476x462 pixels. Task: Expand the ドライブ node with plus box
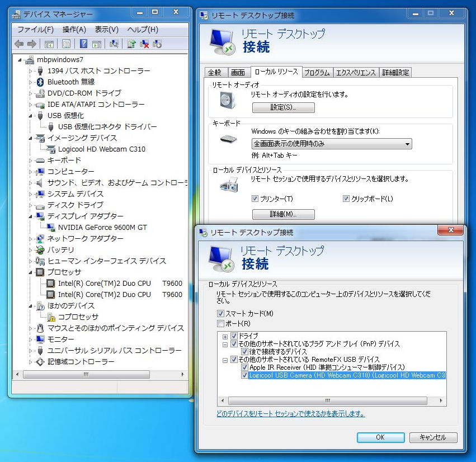(225, 337)
